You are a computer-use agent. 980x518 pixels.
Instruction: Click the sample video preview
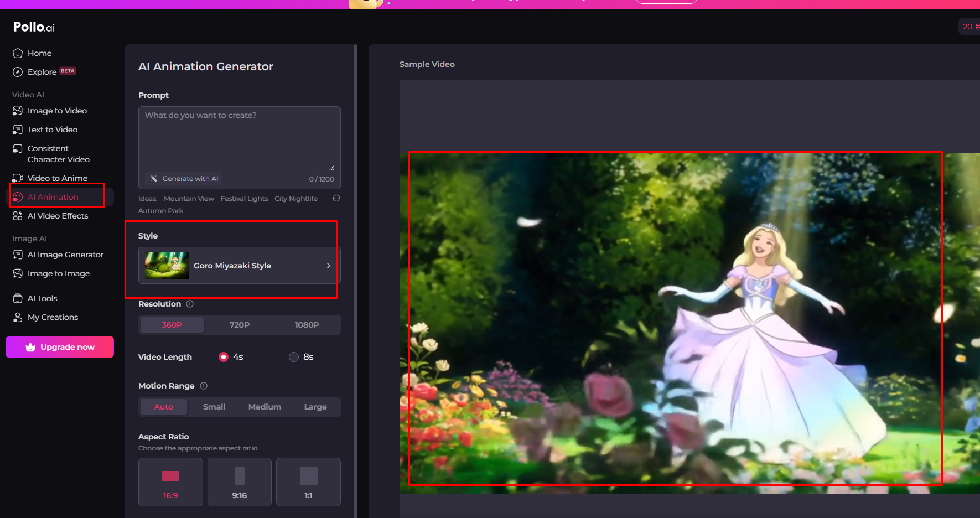(x=689, y=323)
